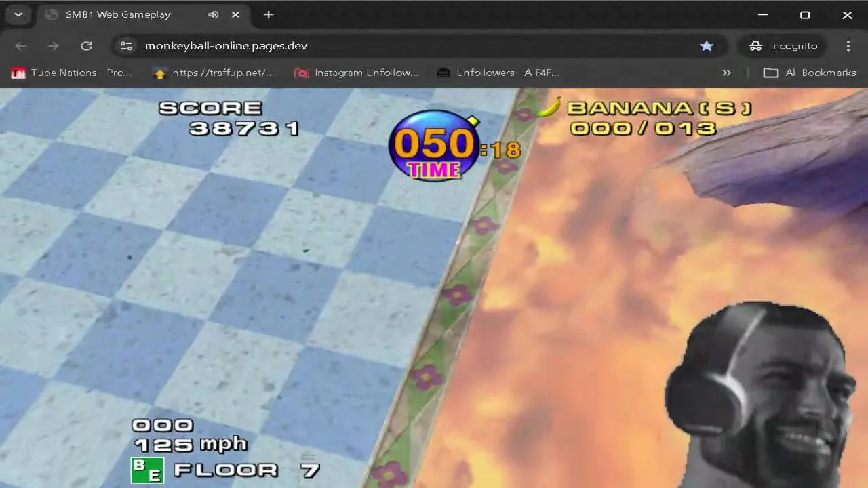Go back with the back arrow
Viewport: 868px width, 488px height.
(20, 46)
